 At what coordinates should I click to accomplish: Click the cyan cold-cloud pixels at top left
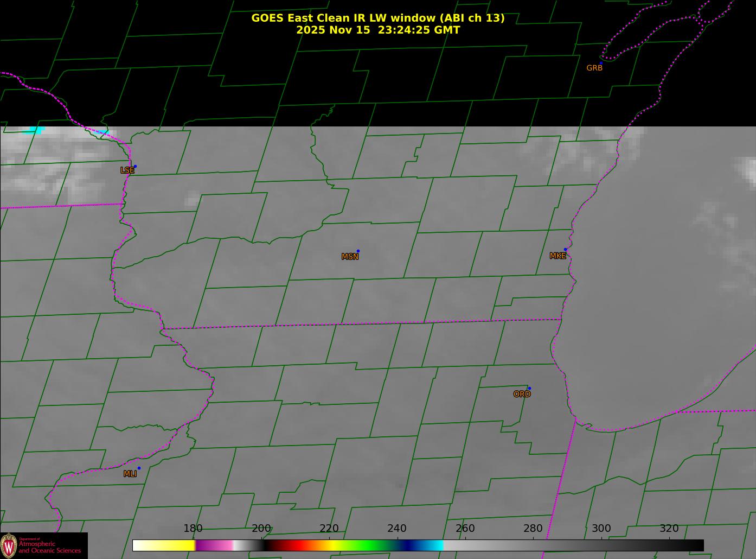pos(36,130)
